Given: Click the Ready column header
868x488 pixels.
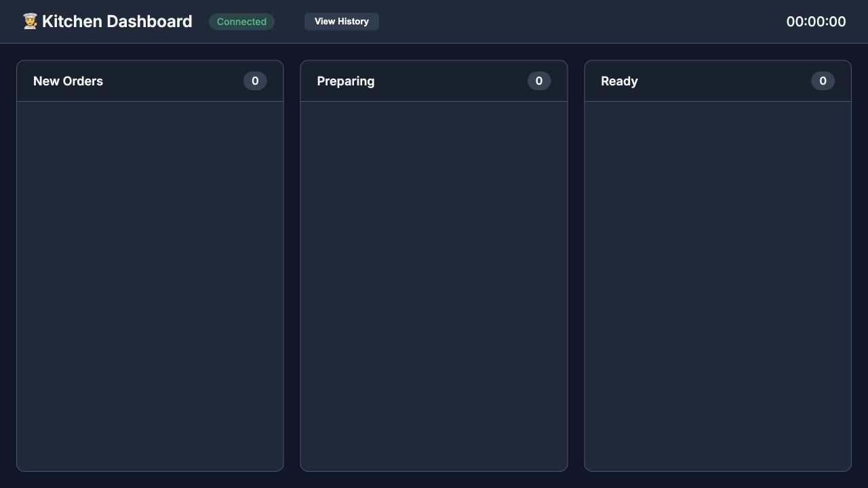Looking at the screenshot, I should coord(717,81).
